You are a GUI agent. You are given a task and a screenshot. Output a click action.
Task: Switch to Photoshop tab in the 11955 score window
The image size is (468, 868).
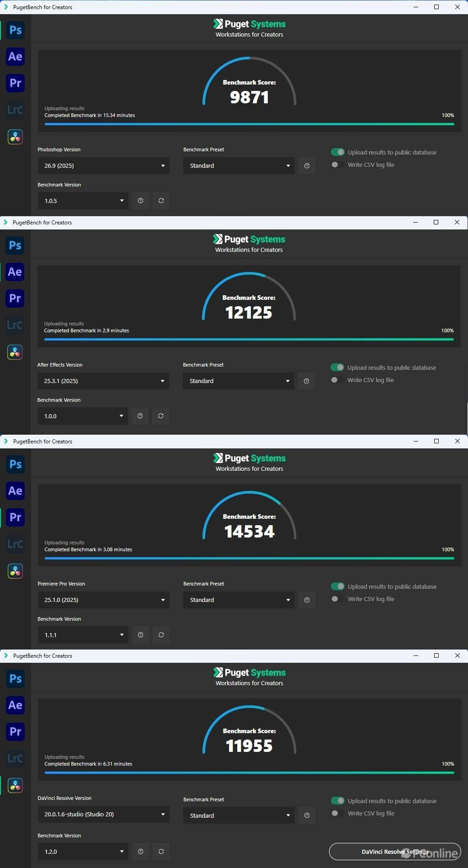15,679
